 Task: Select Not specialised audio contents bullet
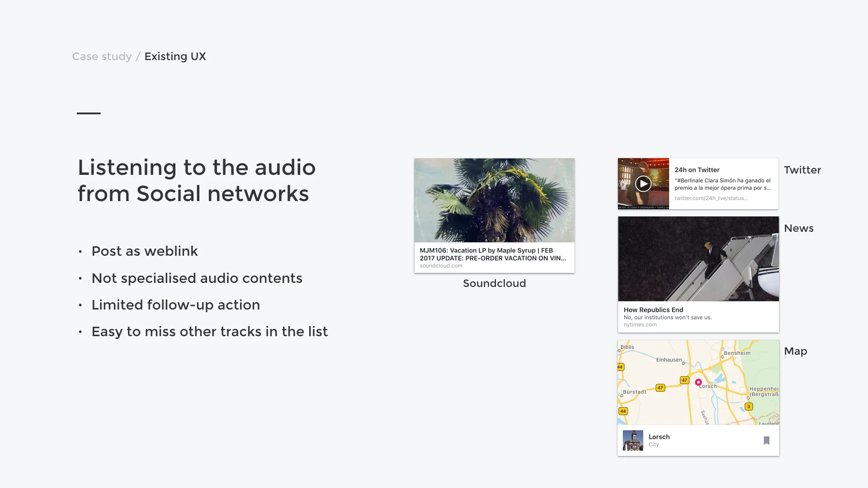pos(197,278)
